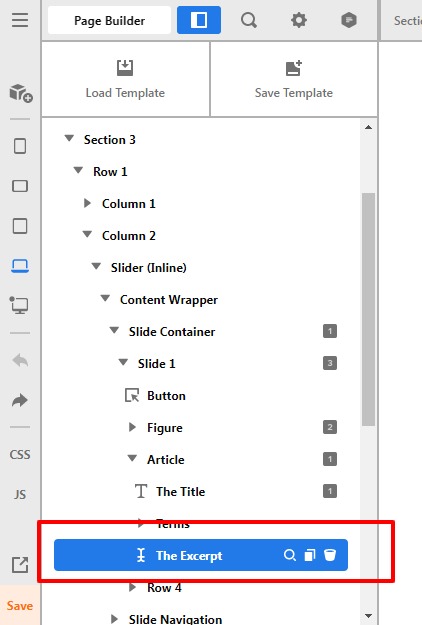Screen dimensions: 422x625
Task: Inspect The Excerpt with magnifier icon
Action: [x=290, y=555]
